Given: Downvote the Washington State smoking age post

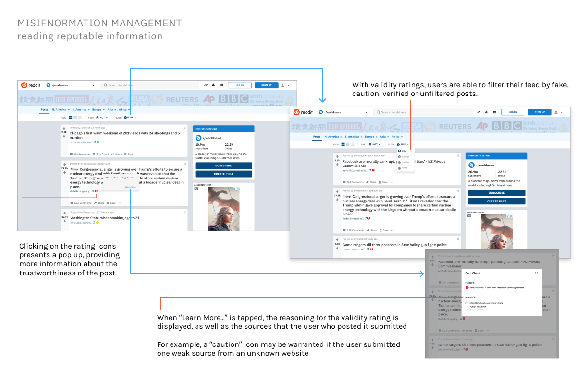Looking at the screenshot, I should point(64,221).
